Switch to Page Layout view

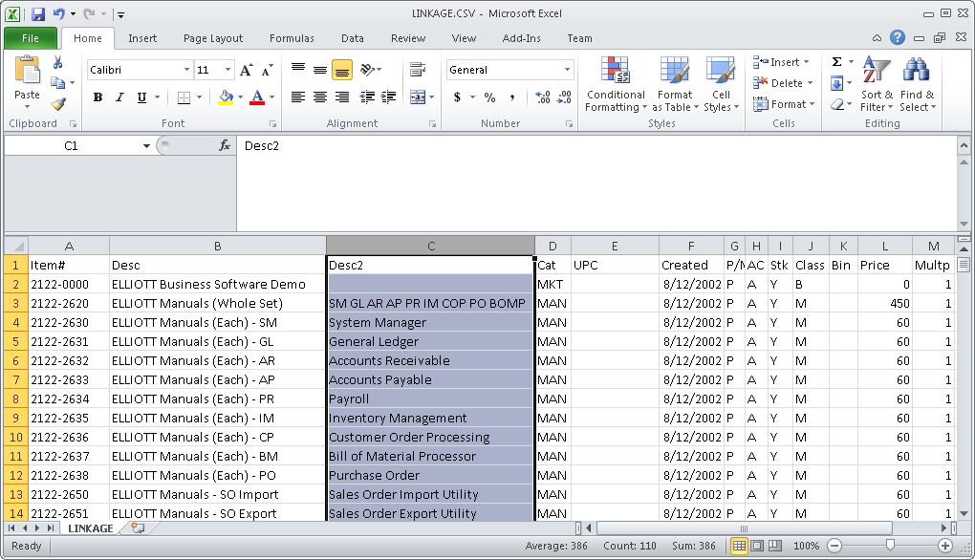757,546
